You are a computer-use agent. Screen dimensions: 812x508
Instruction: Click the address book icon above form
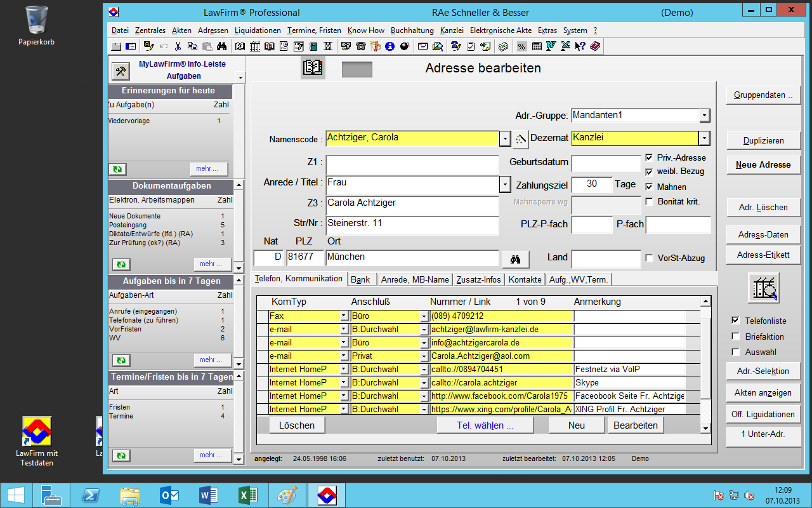click(x=313, y=68)
